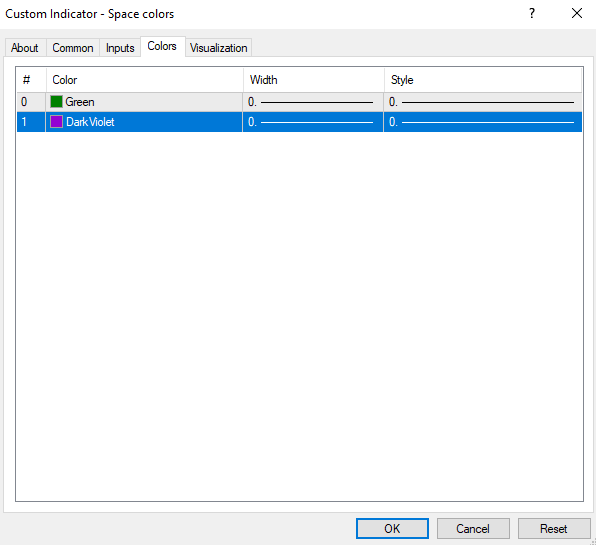Go to the Visualization tab

(219, 48)
